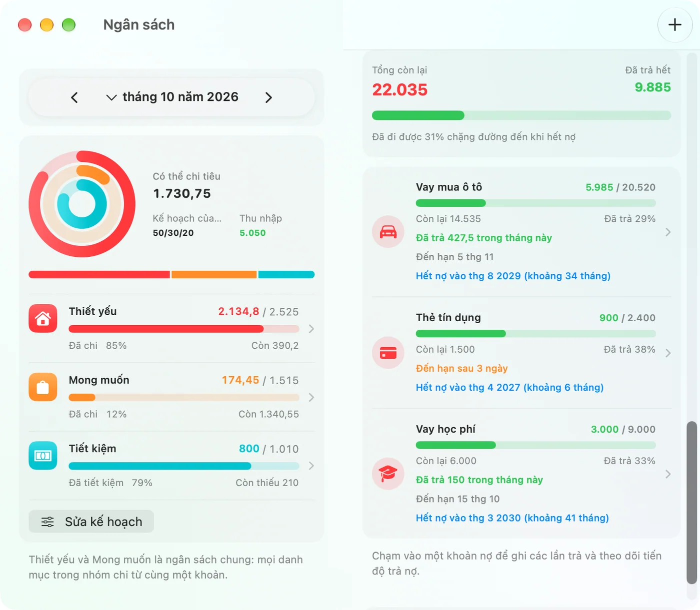The width and height of the screenshot is (700, 610).
Task: Expand the Mong muốn row chevron
Action: coord(311,397)
